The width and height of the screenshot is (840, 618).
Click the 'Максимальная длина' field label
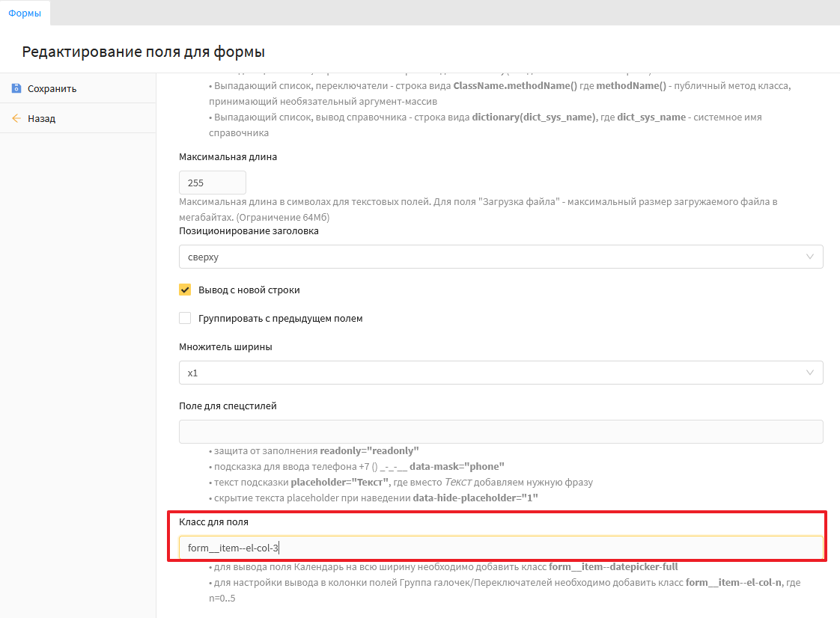click(228, 157)
